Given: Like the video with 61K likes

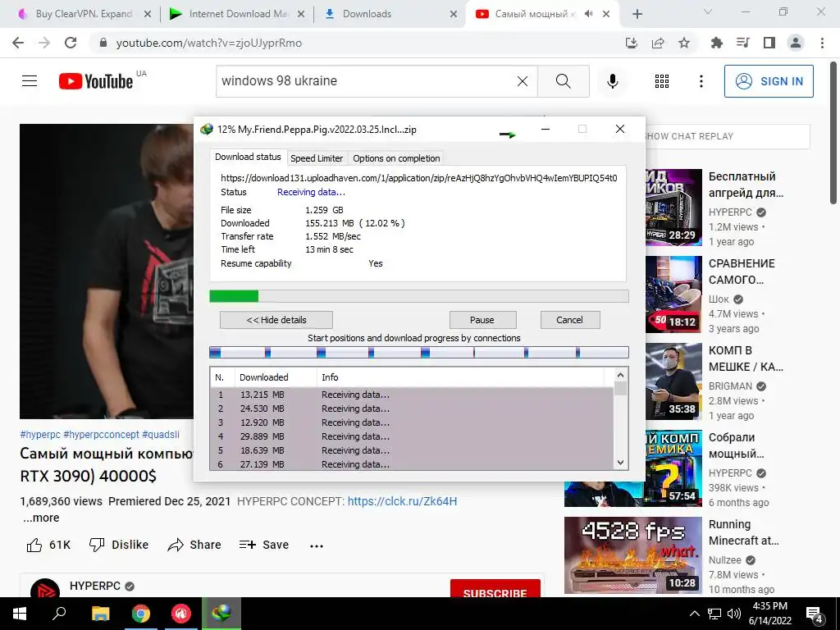Looking at the screenshot, I should [48, 545].
